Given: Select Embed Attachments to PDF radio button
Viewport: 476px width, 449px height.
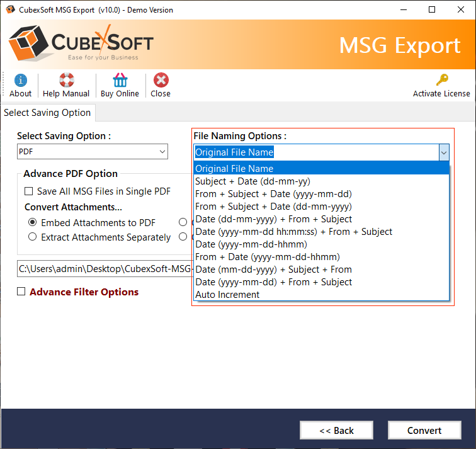Looking at the screenshot, I should (33, 222).
